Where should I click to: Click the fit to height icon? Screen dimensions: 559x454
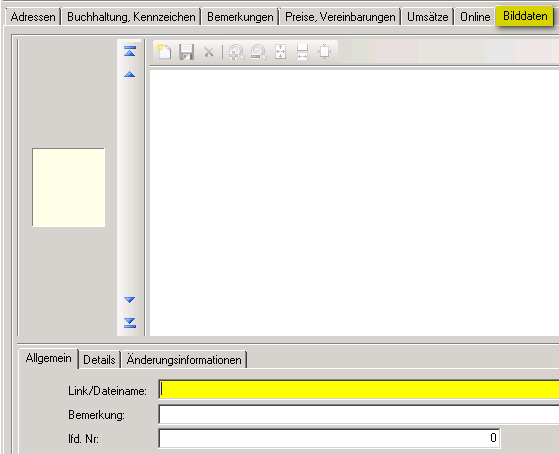tap(281, 52)
